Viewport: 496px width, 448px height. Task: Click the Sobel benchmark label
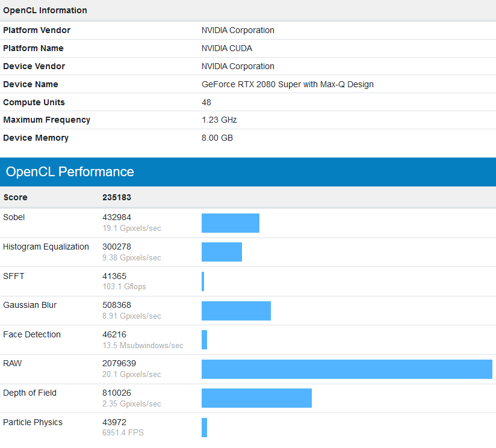coord(14,217)
